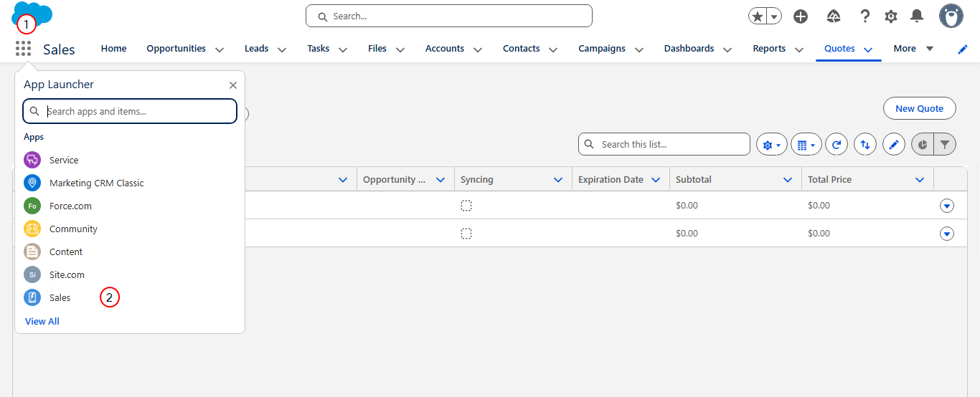This screenshot has width=980, height=397.
Task: Switch to the Reports tab
Action: (769, 49)
